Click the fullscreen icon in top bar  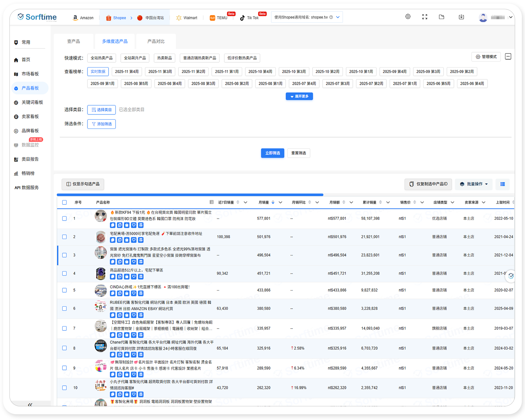425,17
